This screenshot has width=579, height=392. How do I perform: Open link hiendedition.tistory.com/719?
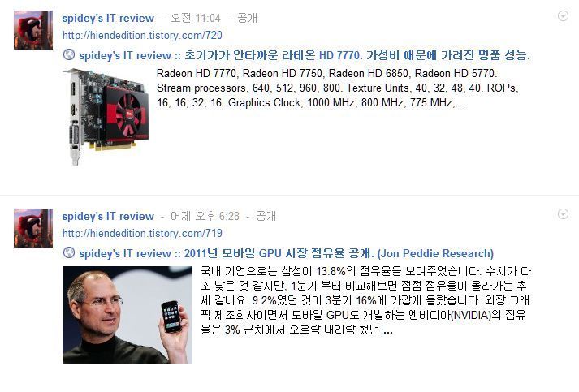click(x=142, y=233)
